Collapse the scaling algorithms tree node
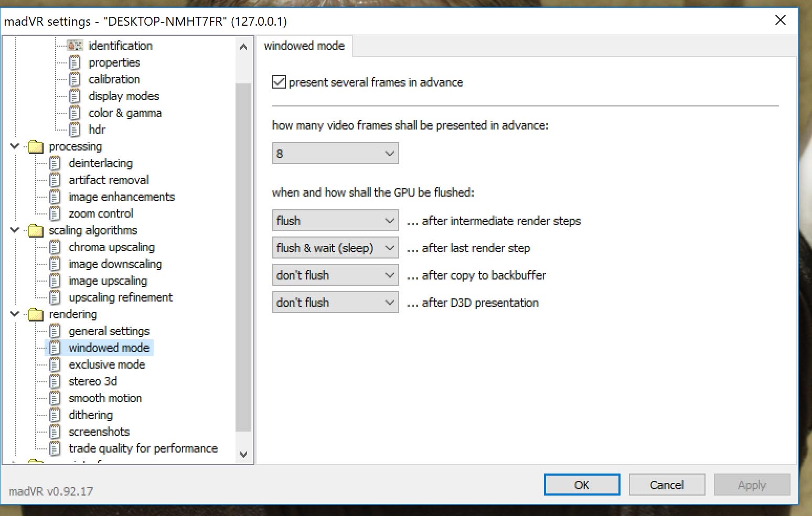The height and width of the screenshot is (516, 812). (15, 230)
